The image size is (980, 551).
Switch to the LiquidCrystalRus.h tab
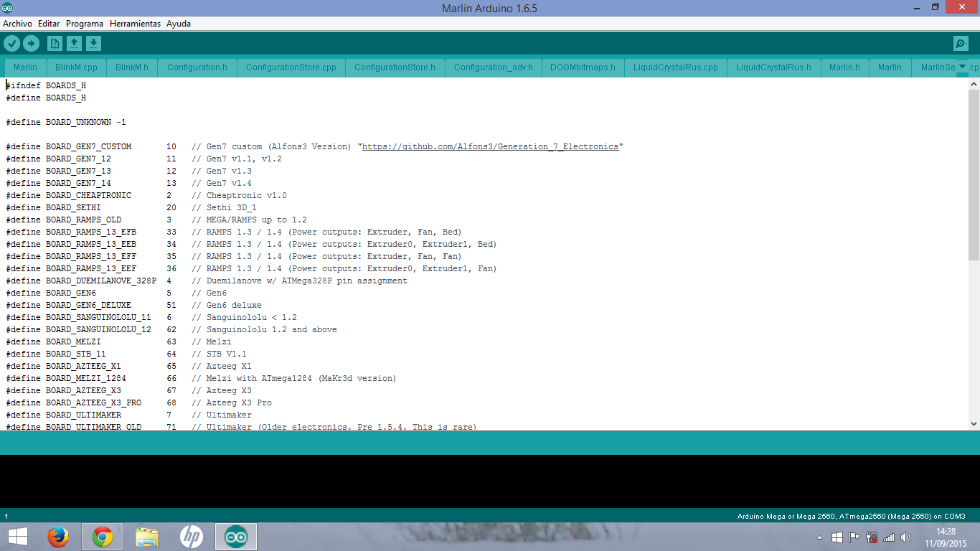[773, 67]
